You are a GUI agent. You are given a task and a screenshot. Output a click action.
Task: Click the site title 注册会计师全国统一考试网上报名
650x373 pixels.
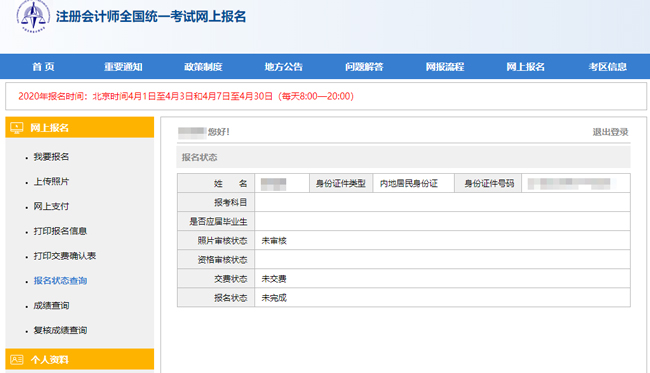click(x=151, y=17)
